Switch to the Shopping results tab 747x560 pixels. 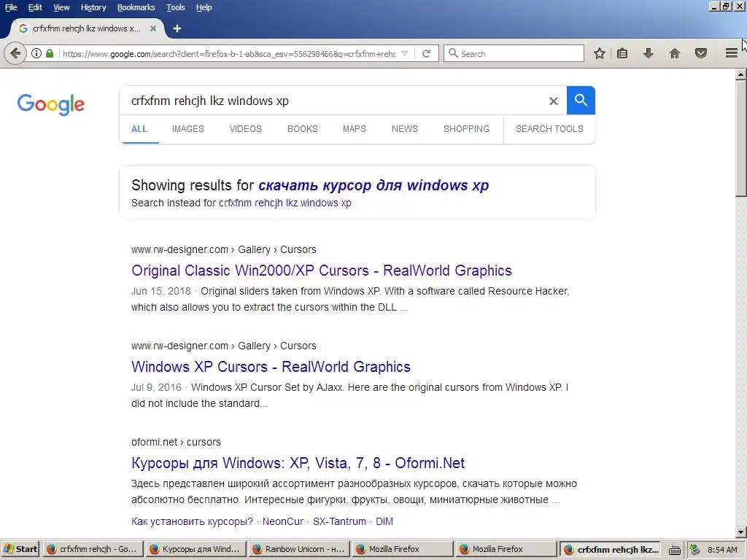466,128
